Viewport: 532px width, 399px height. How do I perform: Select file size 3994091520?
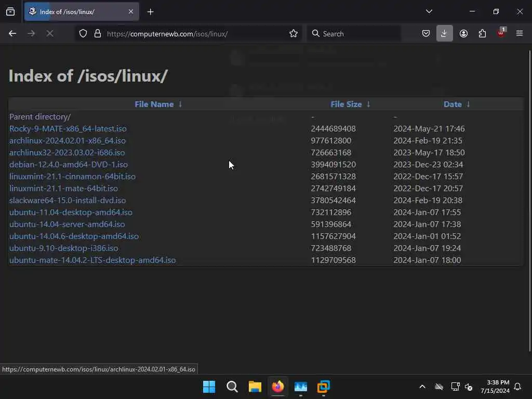coord(333,165)
